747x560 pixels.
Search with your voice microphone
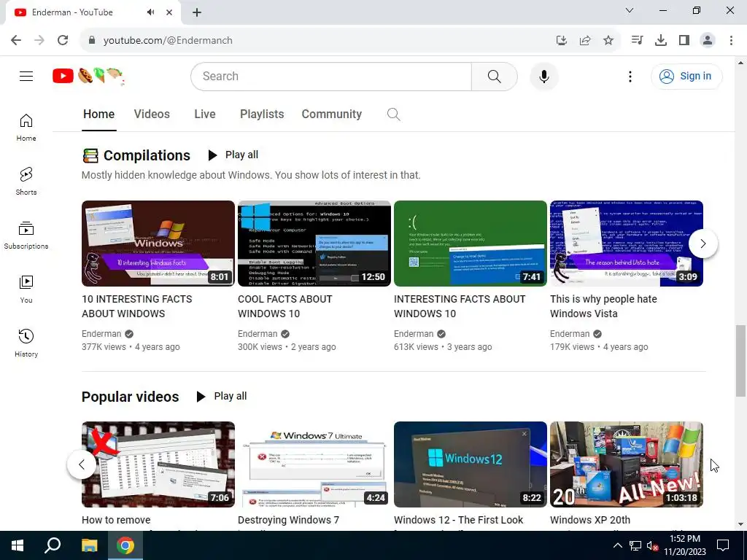coord(544,76)
